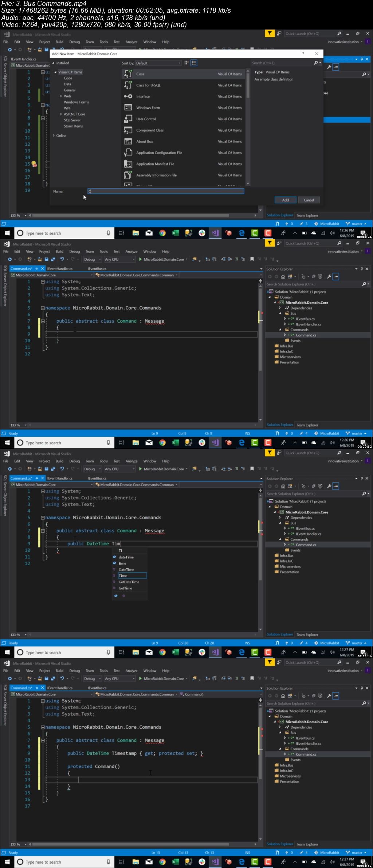
Task: Open Chrome from taskbar in IntelliSense popup frame
Action: (162, 443)
